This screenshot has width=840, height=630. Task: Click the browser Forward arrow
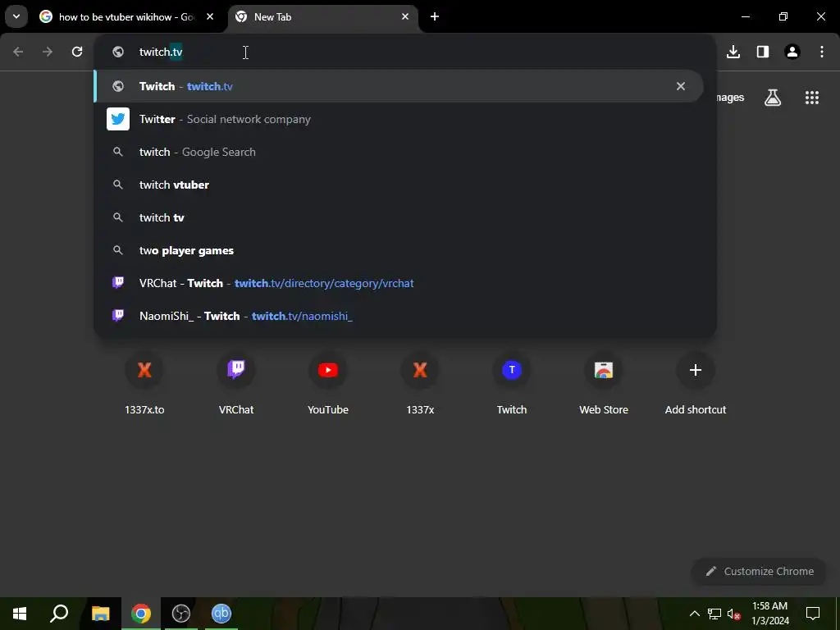[48, 52]
